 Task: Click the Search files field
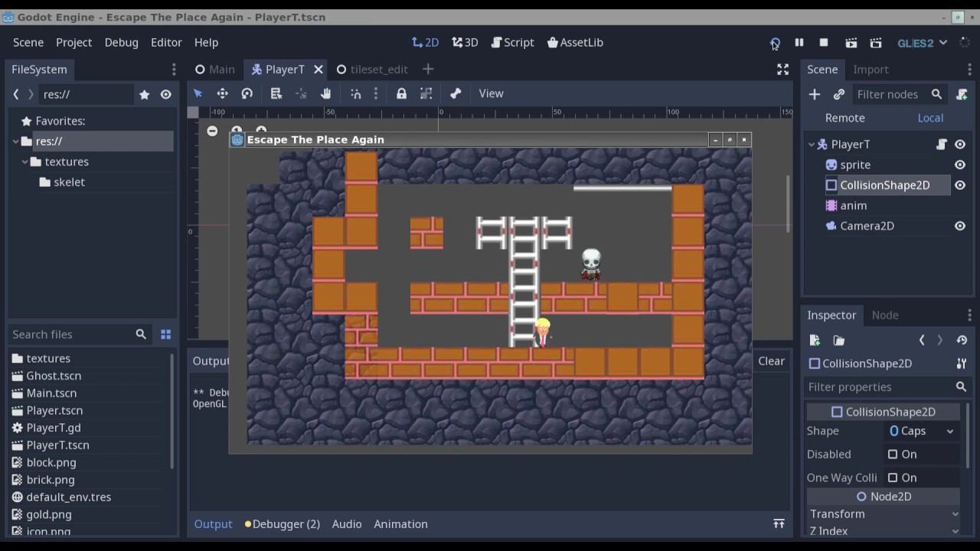pyautogui.click(x=78, y=334)
